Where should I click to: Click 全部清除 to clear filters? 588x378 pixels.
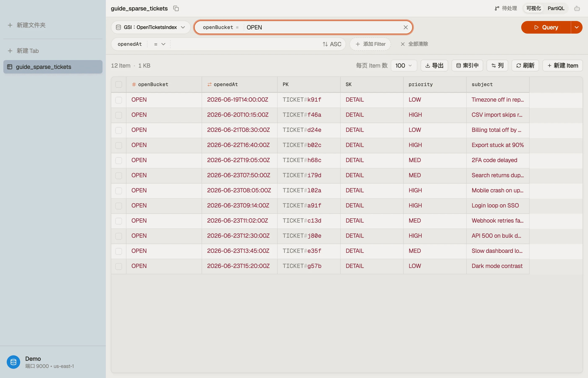pos(414,44)
